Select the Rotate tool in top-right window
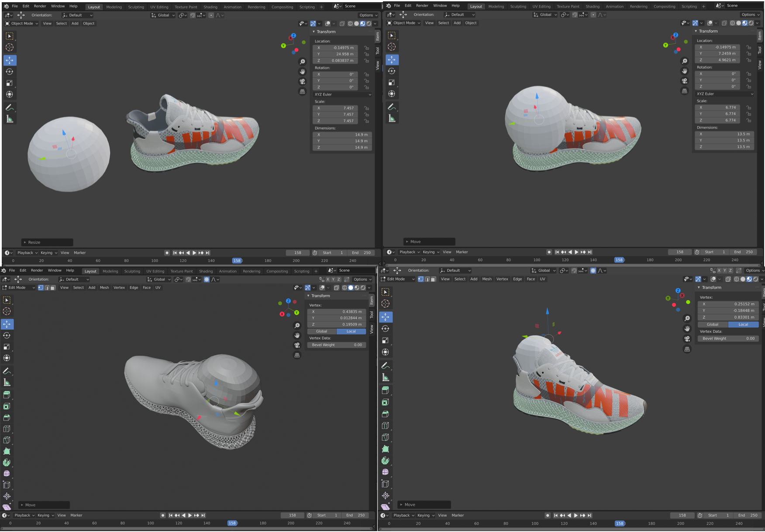This screenshot has width=765, height=532. 392,71
